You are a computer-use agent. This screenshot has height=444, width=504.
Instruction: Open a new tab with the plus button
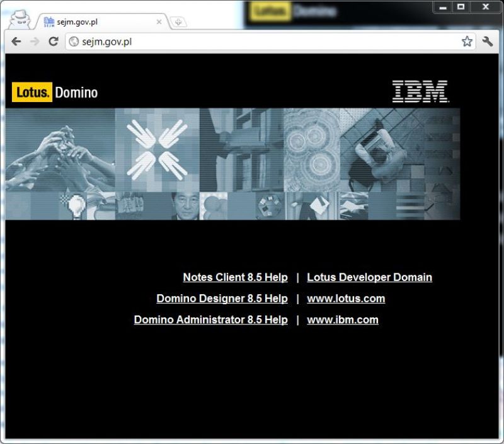pyautogui.click(x=178, y=22)
